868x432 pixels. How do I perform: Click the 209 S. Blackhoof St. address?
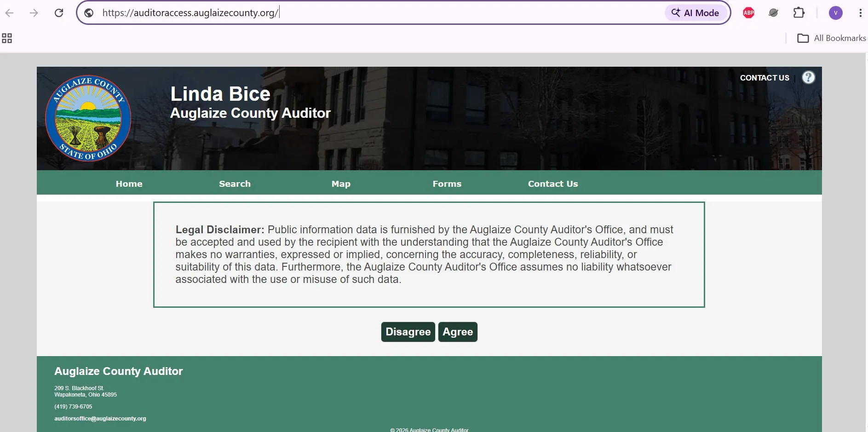tap(79, 388)
